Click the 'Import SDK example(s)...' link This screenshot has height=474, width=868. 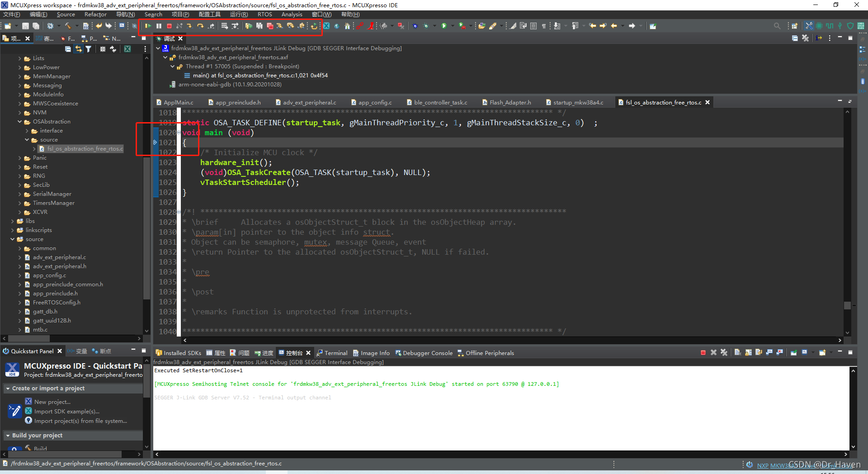[x=67, y=411]
